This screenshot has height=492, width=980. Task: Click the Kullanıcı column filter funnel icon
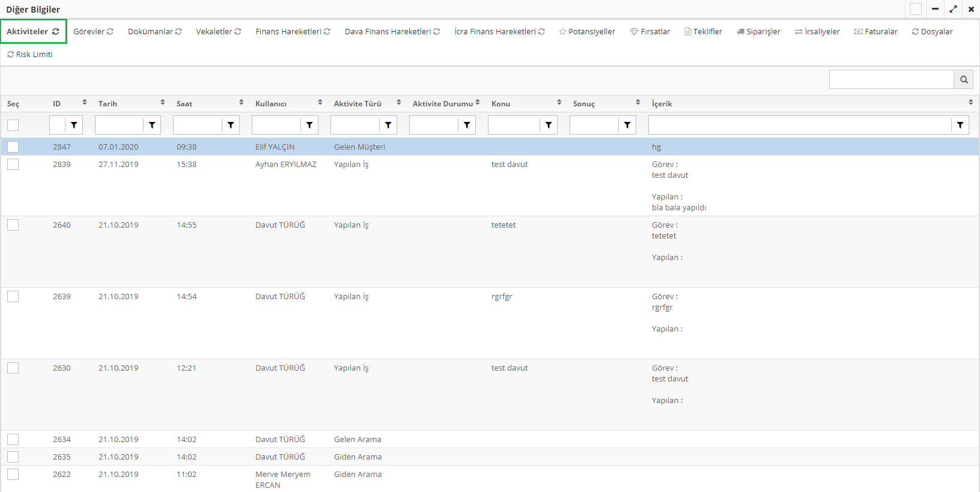click(309, 125)
